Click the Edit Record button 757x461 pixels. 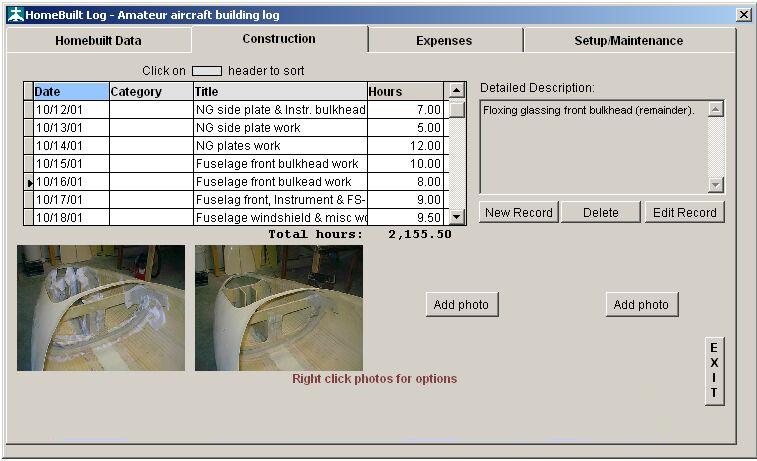(x=684, y=212)
